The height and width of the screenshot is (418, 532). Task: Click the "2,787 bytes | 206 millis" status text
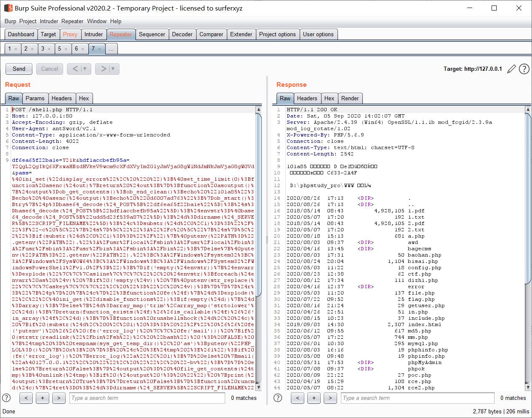(x=501, y=411)
